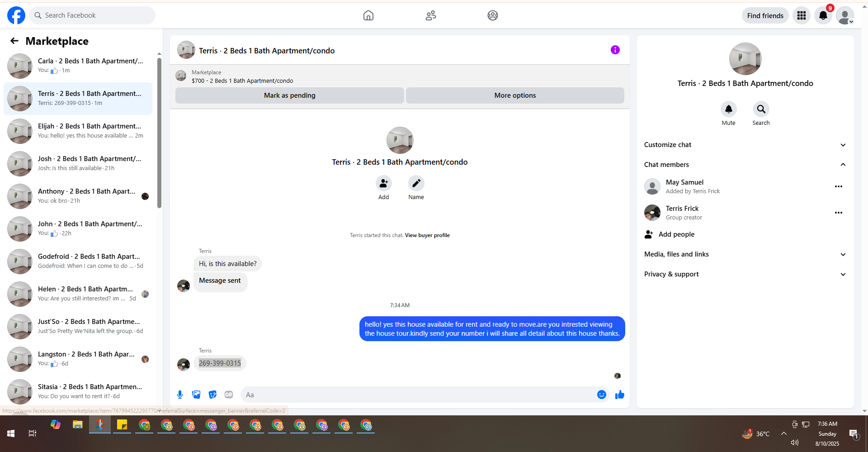Open Elijah conversation in list
This screenshot has height=452, width=868.
(78, 131)
